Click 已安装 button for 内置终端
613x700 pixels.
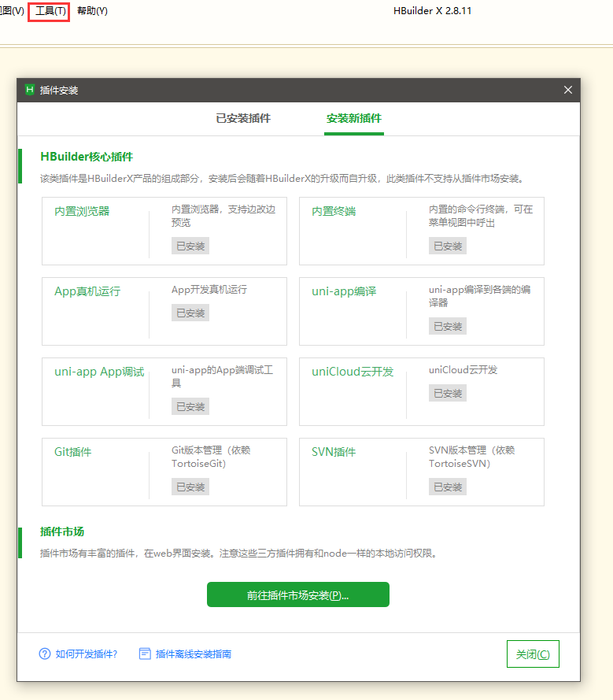point(448,246)
